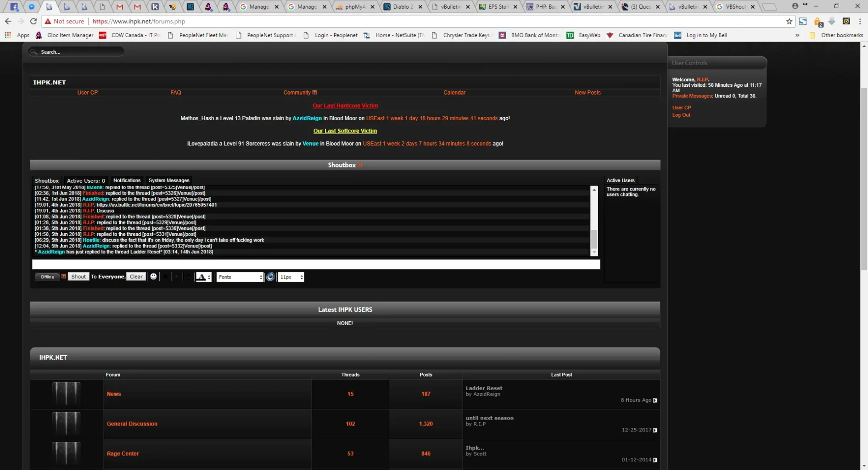Expand the Community menu dropdown
Screen dimensions: 868x470
pos(314,92)
